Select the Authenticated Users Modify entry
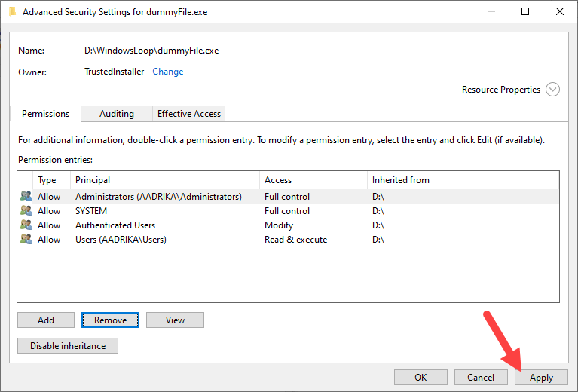Viewport: 578px width, 392px height. tap(115, 225)
